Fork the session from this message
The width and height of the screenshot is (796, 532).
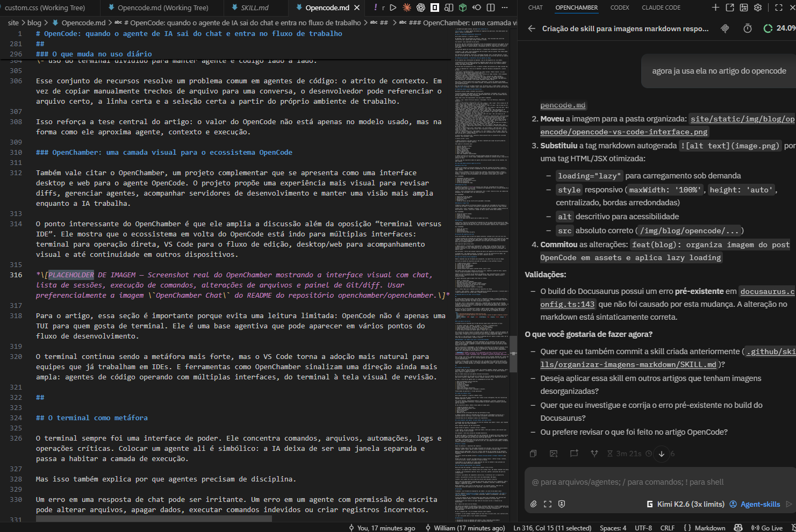point(594,454)
